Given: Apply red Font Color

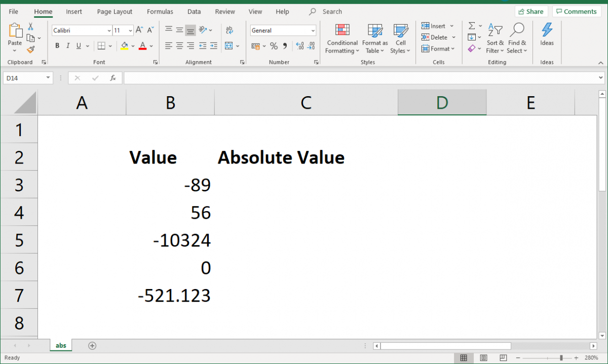Looking at the screenshot, I should (142, 46).
